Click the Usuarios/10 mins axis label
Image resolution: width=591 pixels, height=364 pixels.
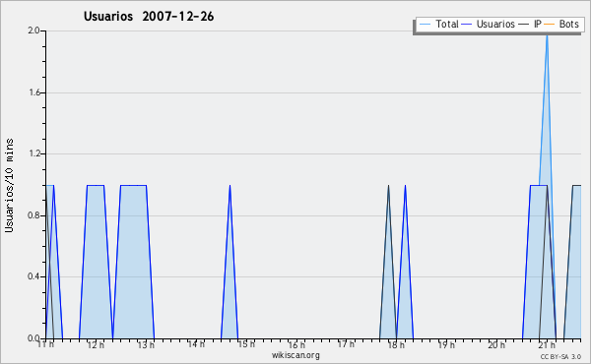tap(10, 185)
